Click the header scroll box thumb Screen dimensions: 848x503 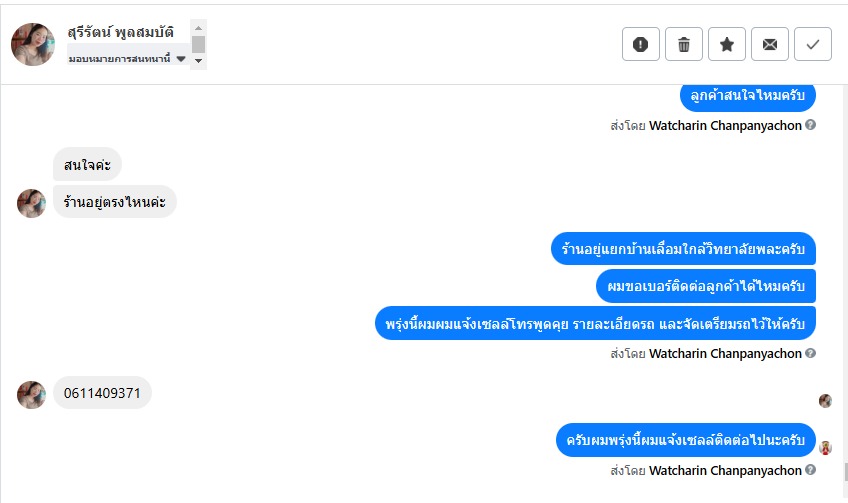199,43
